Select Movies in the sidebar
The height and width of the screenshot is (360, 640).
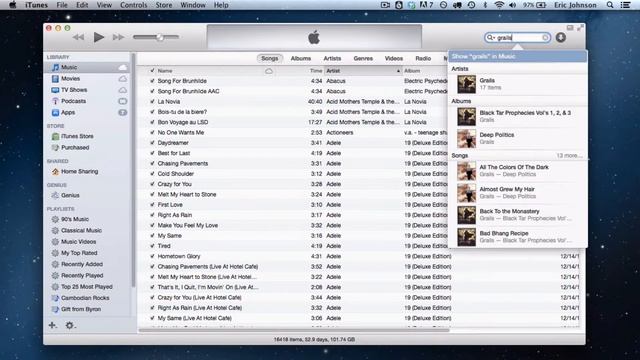(70, 78)
